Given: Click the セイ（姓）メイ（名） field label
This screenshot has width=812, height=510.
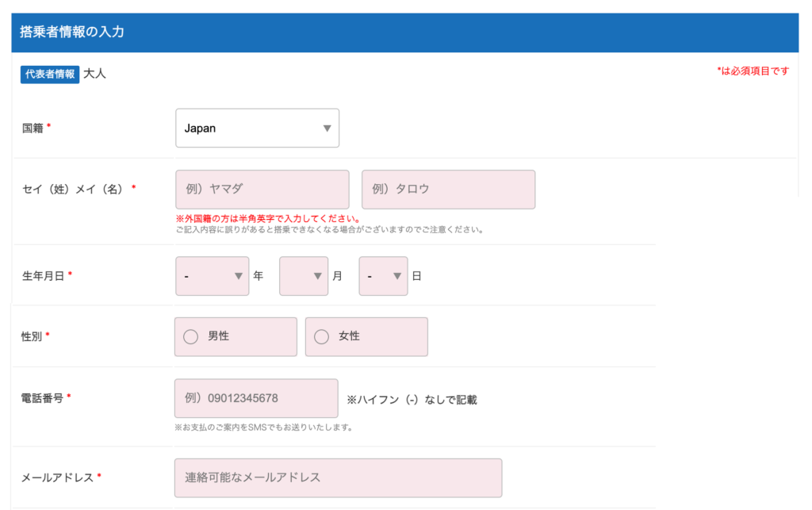Looking at the screenshot, I should (x=73, y=189).
